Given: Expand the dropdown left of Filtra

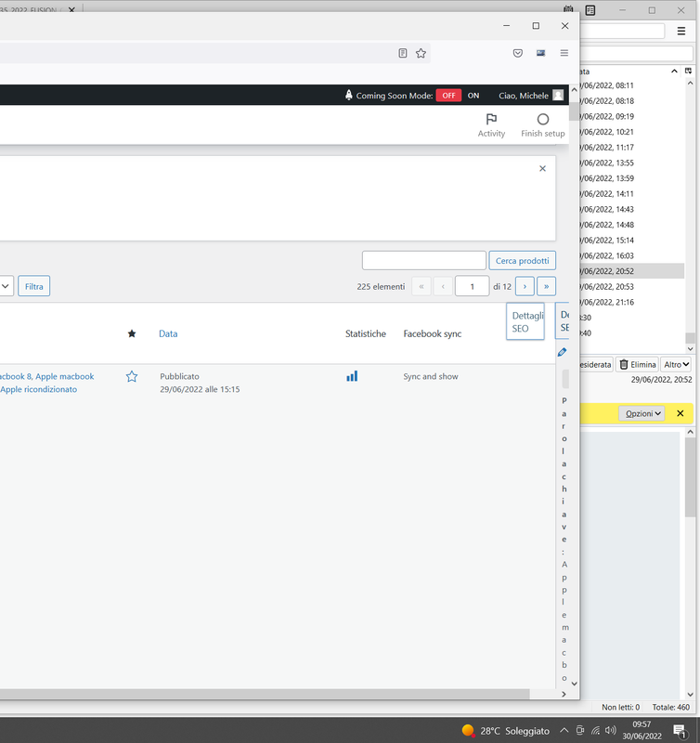Looking at the screenshot, I should 6,286.
